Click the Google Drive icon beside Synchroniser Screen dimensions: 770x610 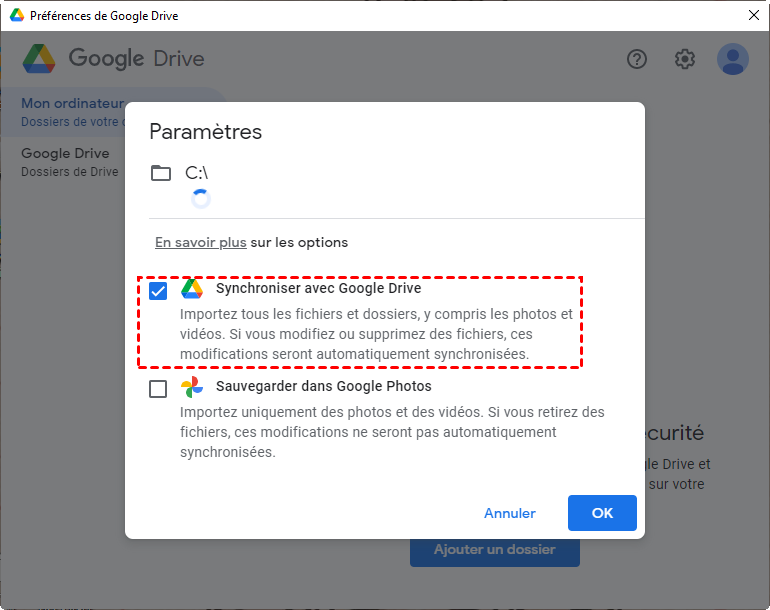[192, 289]
